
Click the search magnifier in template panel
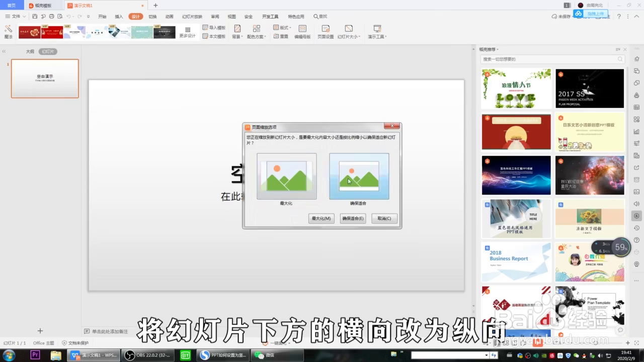(621, 59)
